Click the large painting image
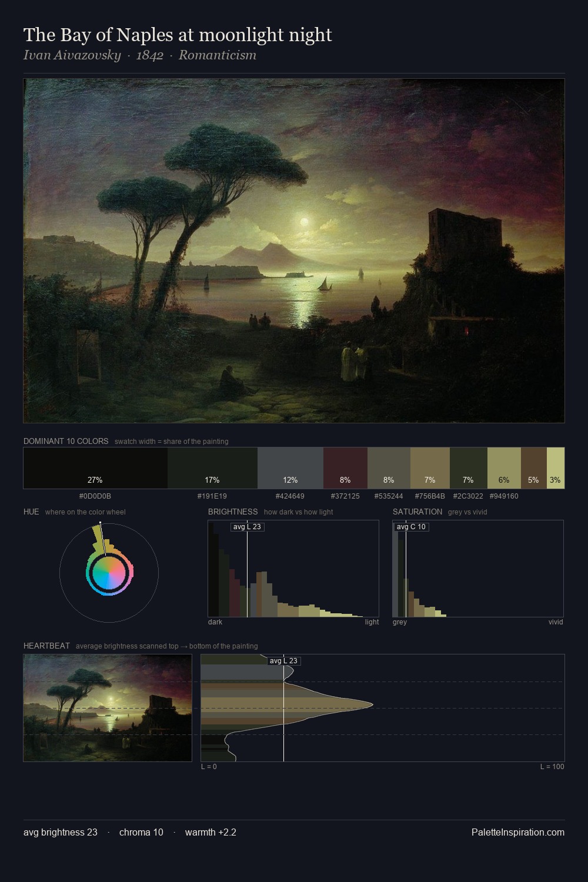 click(x=294, y=250)
